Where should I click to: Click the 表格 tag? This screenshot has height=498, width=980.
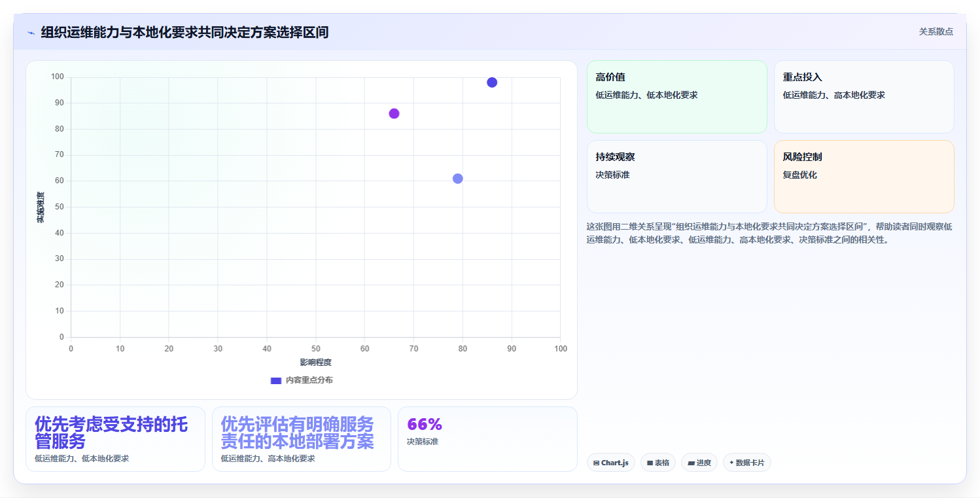tap(657, 463)
